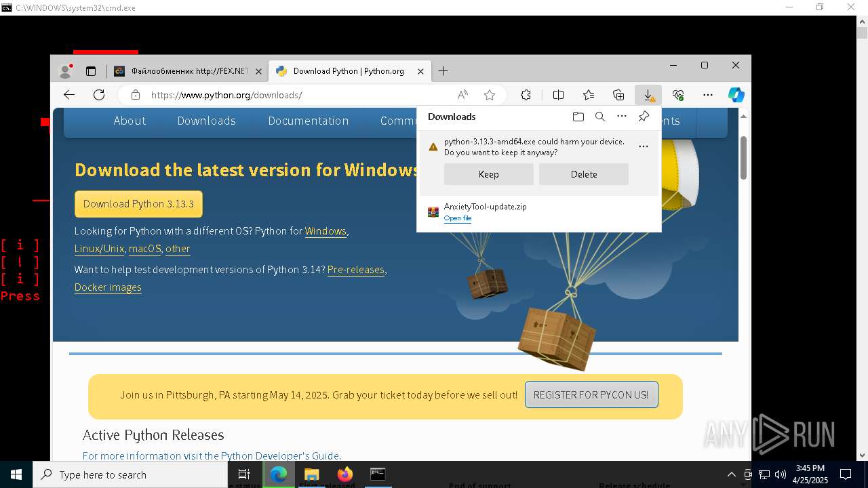Image resolution: width=868 pixels, height=488 pixels.
Task: Click the AnxietyTool-update.zip archive icon
Action: 433,212
